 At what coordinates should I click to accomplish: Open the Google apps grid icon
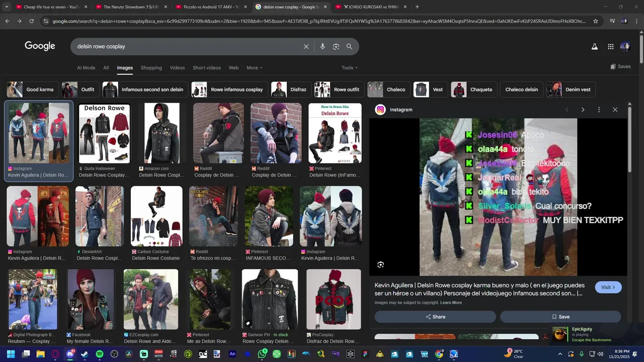click(610, 46)
